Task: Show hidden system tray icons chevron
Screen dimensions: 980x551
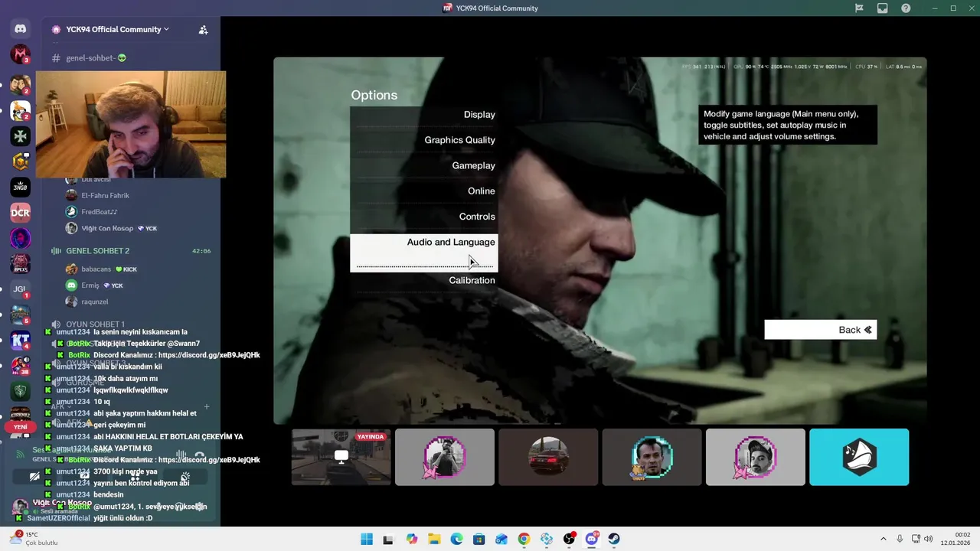Action: (x=884, y=539)
